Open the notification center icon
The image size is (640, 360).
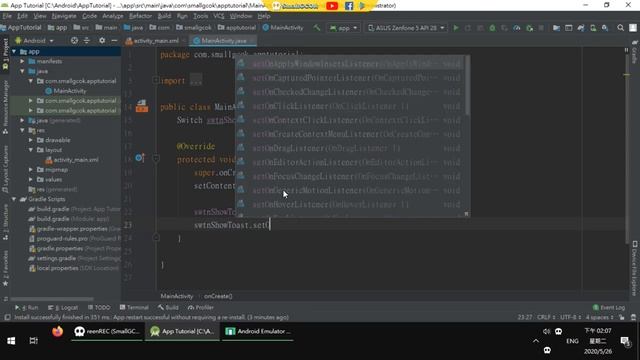624,340
